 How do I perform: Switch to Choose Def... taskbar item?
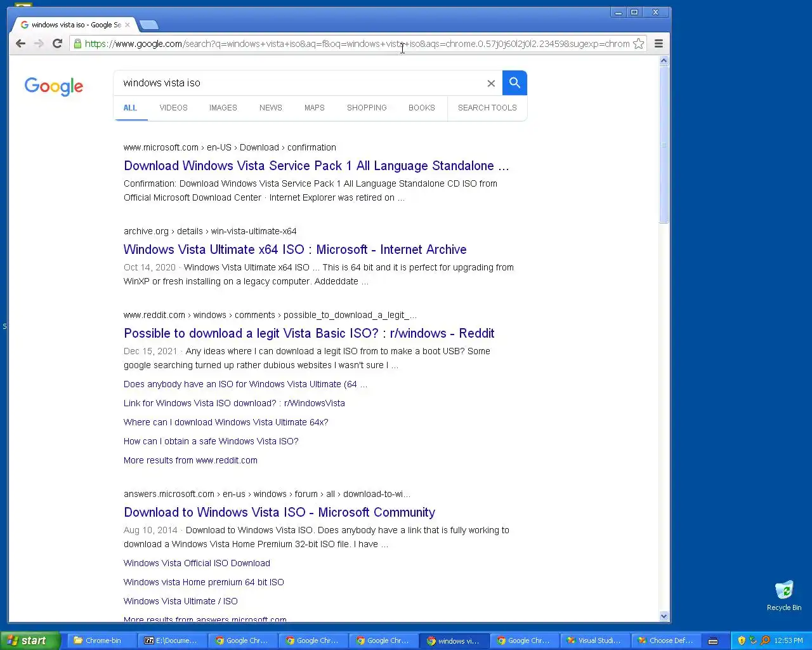(x=665, y=640)
